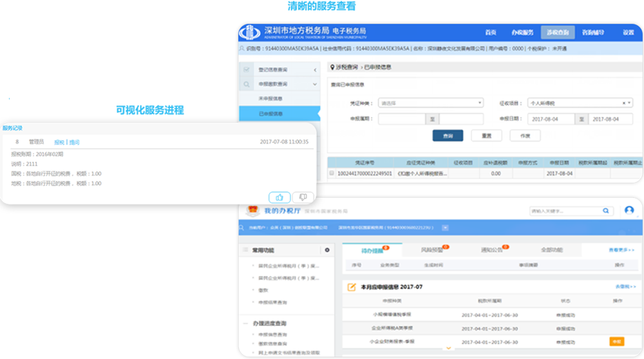
Task: Open 网上申请文书结果查询及领取 link
Action: point(289,353)
